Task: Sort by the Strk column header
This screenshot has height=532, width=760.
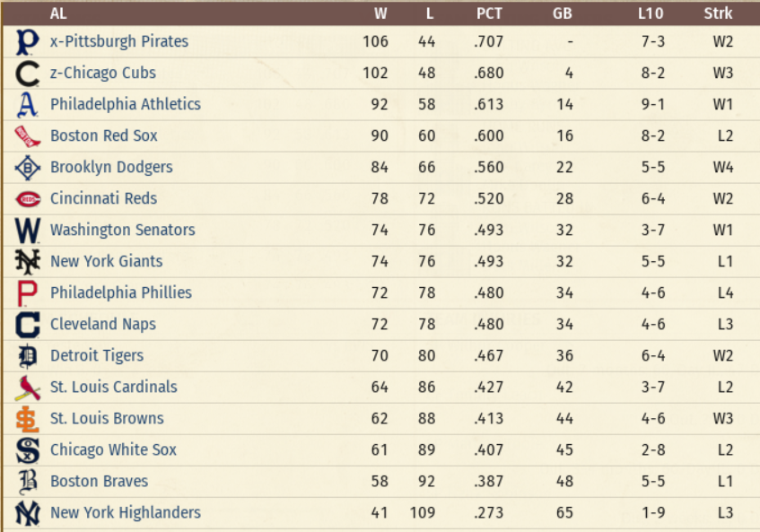Action: (719, 13)
